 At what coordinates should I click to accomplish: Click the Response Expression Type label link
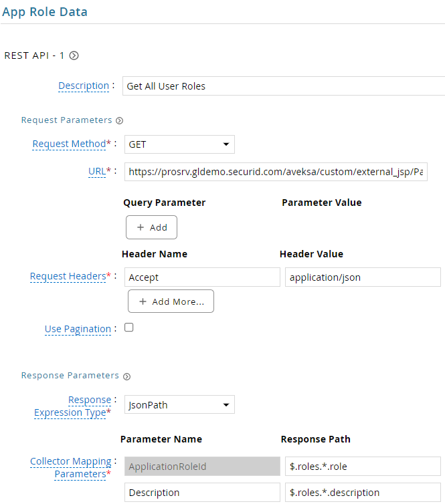point(72,406)
